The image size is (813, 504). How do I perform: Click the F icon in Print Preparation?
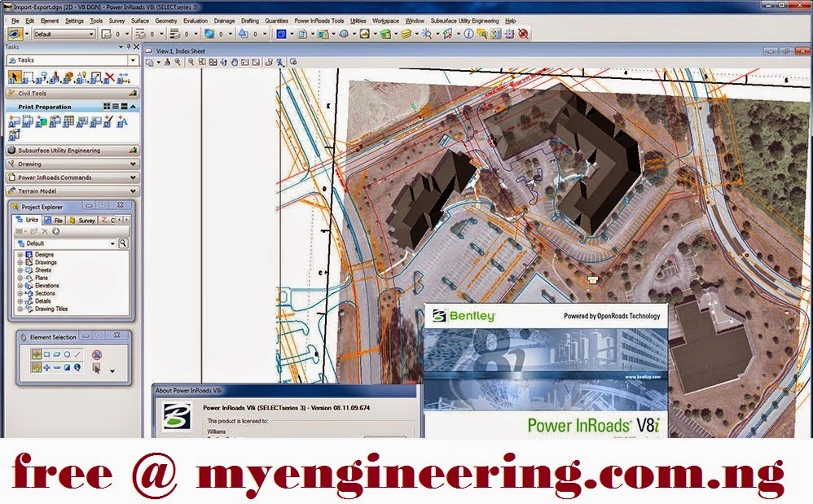(122, 122)
